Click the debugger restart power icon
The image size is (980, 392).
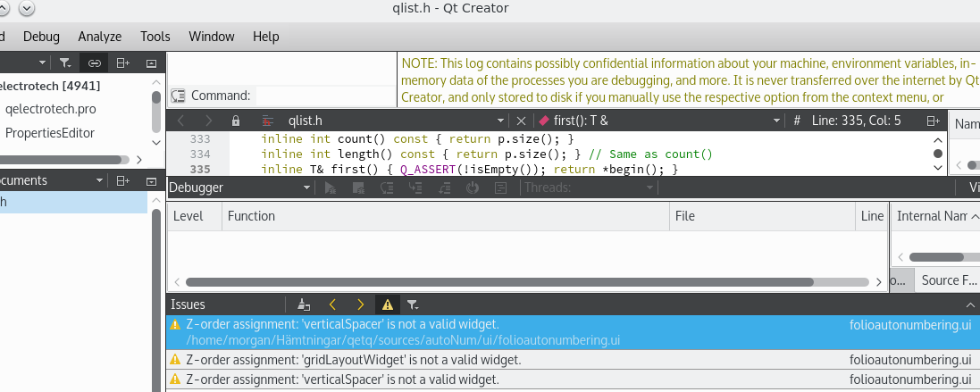tap(473, 188)
